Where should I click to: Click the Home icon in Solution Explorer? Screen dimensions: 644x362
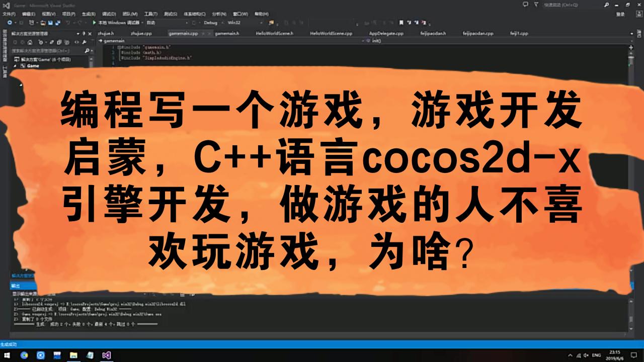tap(30, 42)
